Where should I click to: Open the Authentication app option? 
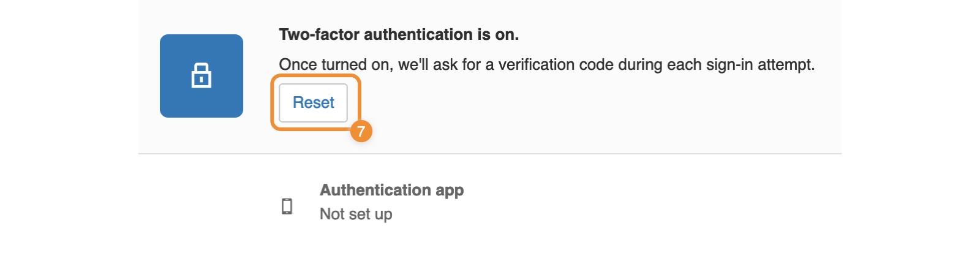click(x=391, y=190)
